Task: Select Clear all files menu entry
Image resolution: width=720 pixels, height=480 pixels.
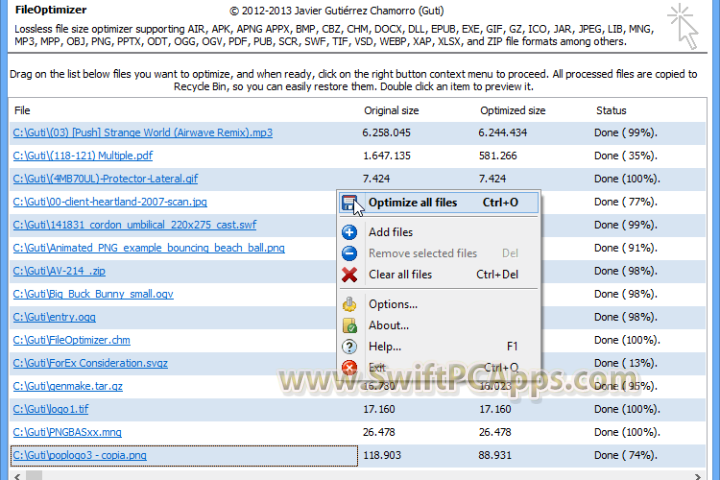Action: (439, 275)
